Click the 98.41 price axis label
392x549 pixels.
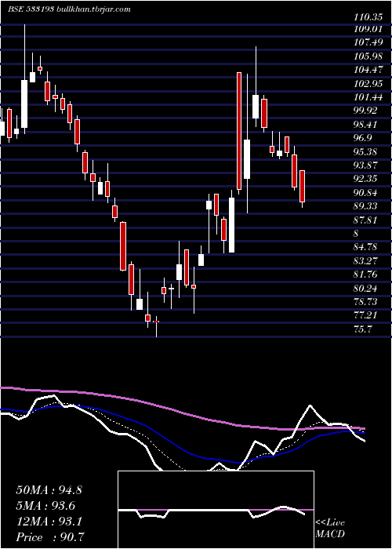(365, 125)
